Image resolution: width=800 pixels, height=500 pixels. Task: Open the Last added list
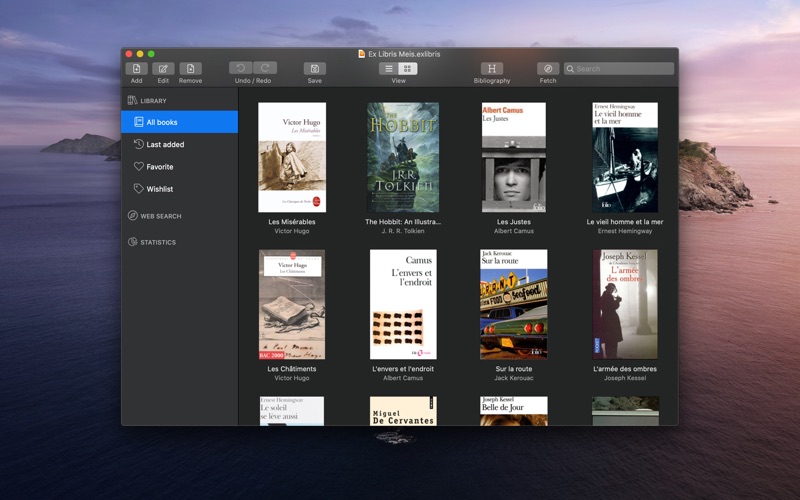[x=180, y=144]
